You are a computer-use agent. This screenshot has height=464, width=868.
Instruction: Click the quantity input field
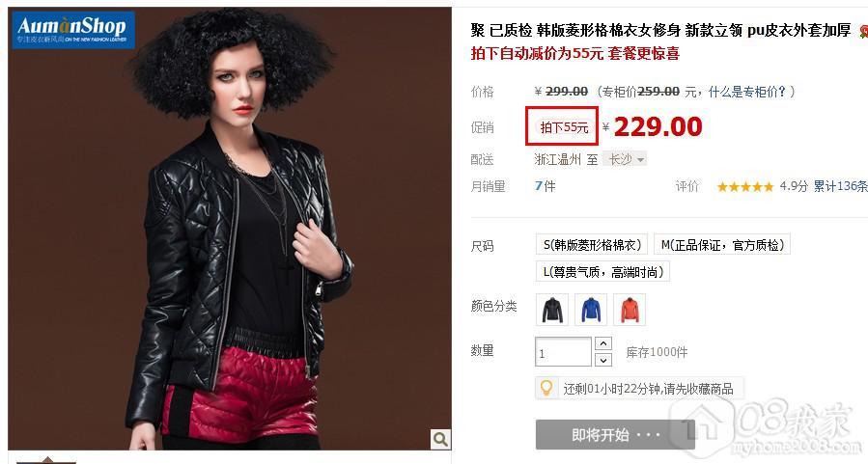pyautogui.click(x=563, y=352)
